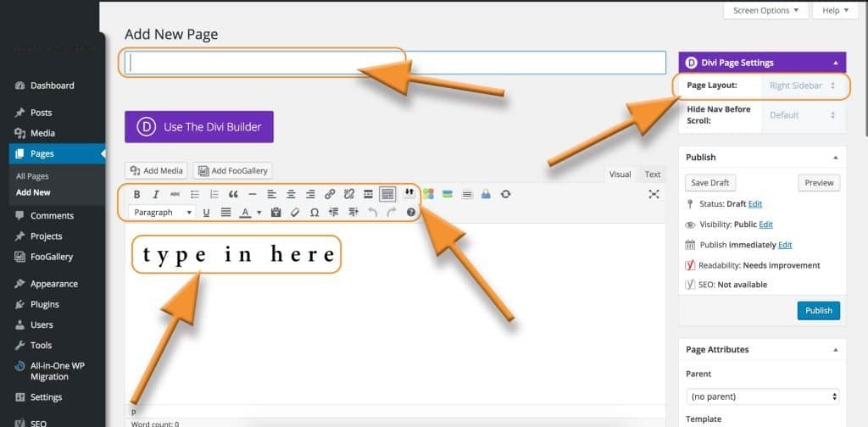Expand the Help panel
The height and width of the screenshot is (427, 868).
click(835, 10)
